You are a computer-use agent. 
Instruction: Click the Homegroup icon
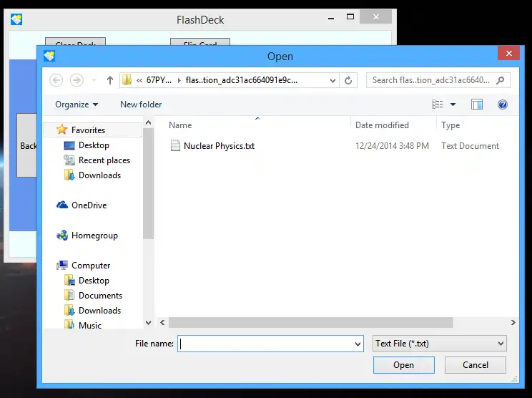coord(62,235)
